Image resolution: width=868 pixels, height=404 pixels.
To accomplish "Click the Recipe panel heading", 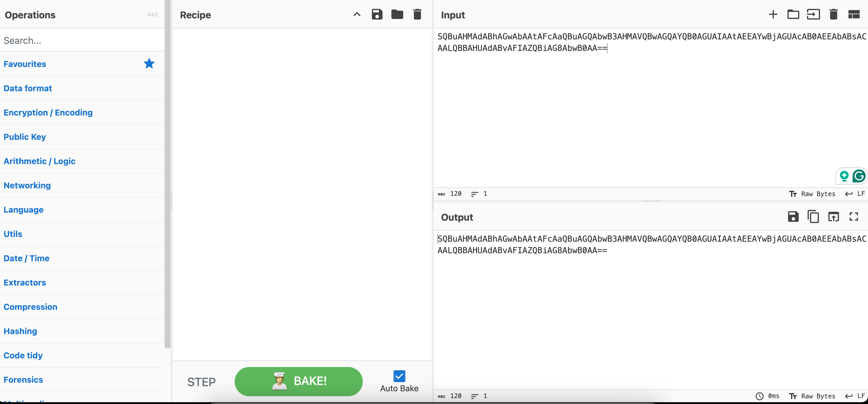I will click(195, 15).
